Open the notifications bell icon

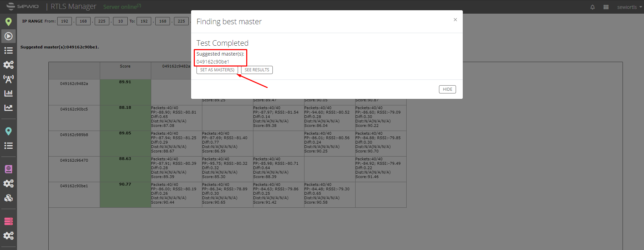[593, 7]
